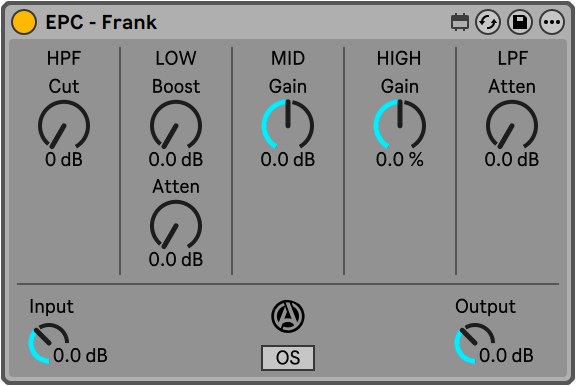Click the HPF section heading

(x=64, y=58)
